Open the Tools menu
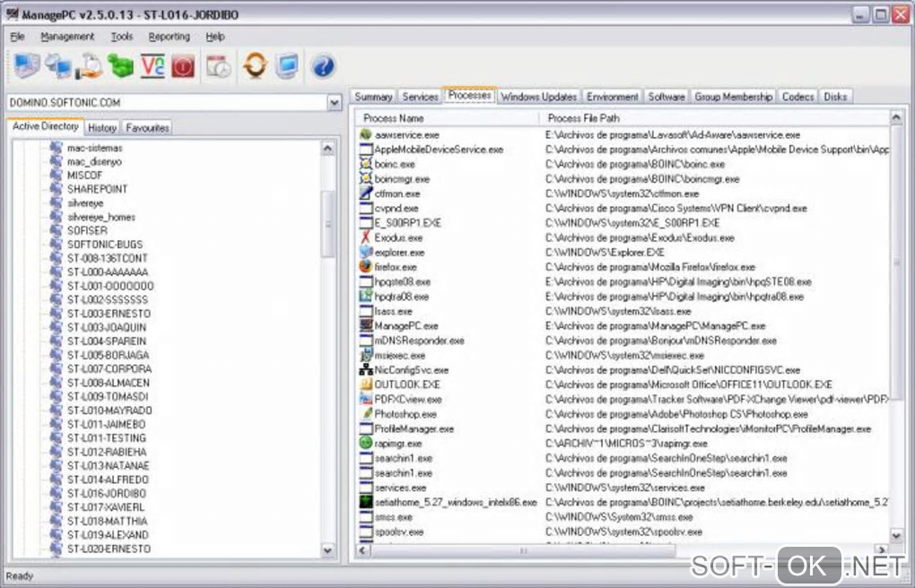This screenshot has width=915, height=588. 122,36
